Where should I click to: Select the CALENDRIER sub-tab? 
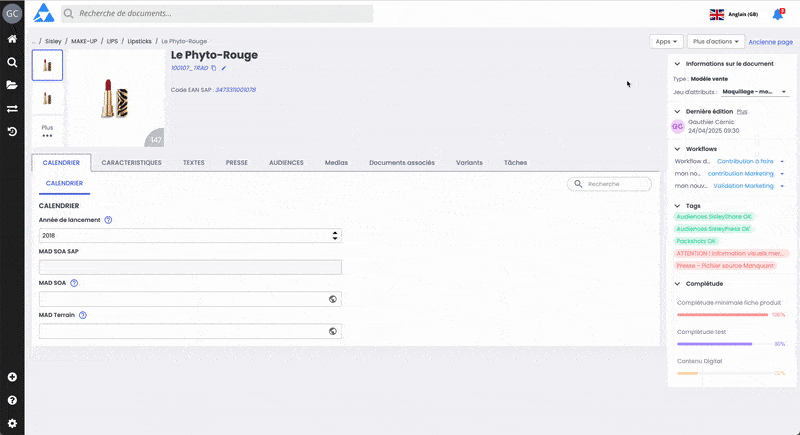pyautogui.click(x=64, y=184)
